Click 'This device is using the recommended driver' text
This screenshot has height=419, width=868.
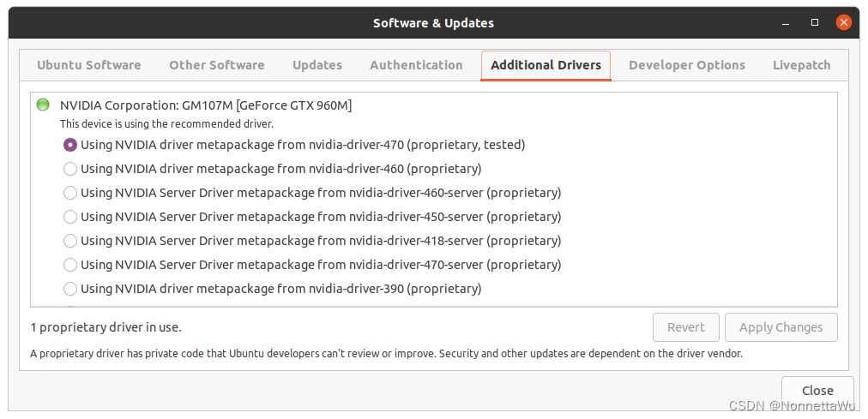(x=166, y=124)
